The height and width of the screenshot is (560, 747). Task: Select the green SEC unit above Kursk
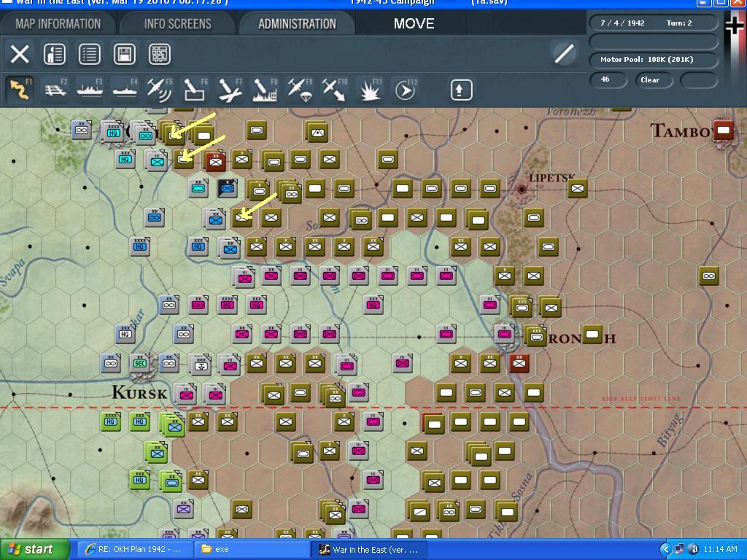click(x=139, y=363)
